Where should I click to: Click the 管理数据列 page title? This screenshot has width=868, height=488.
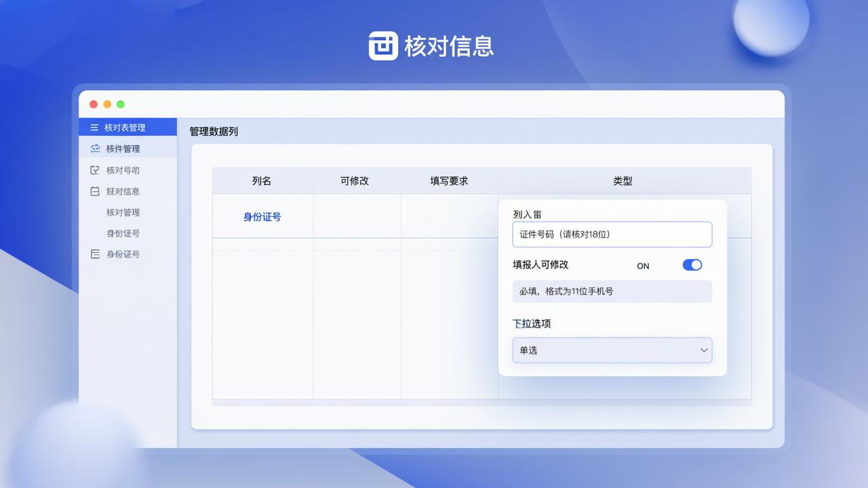[x=214, y=131]
